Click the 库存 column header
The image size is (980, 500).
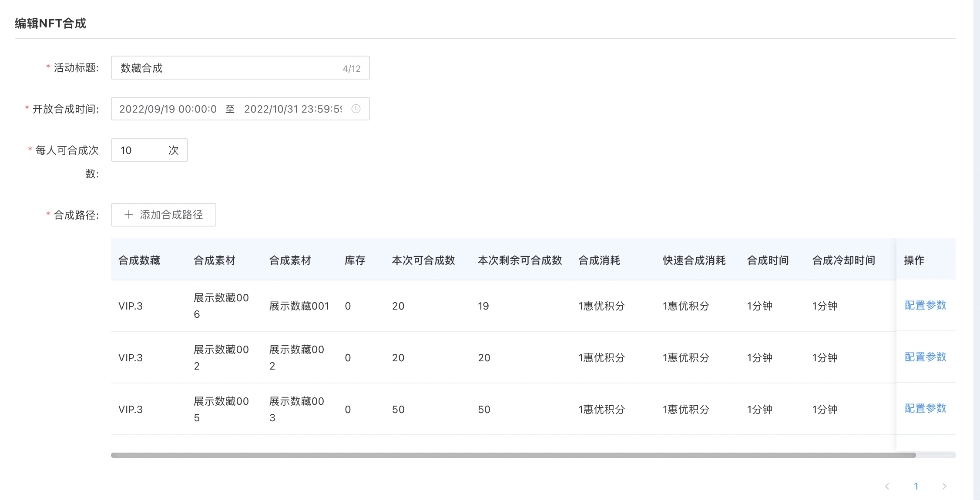pos(355,260)
